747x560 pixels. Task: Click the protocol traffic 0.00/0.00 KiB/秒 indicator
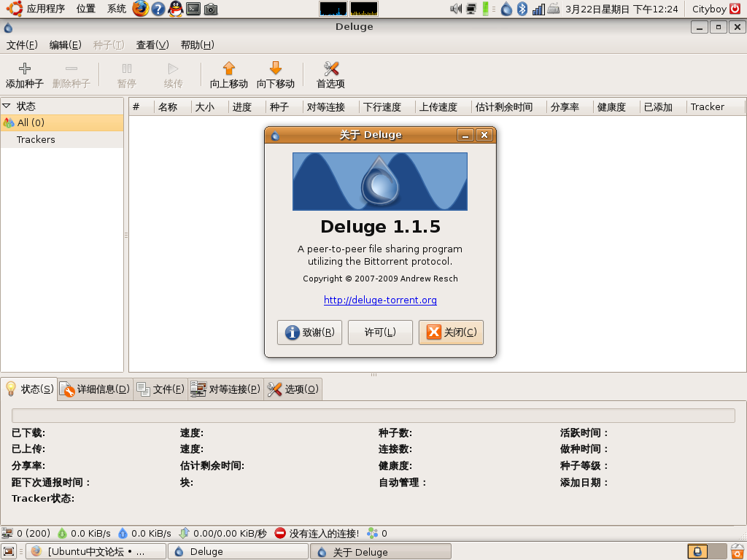click(223, 533)
